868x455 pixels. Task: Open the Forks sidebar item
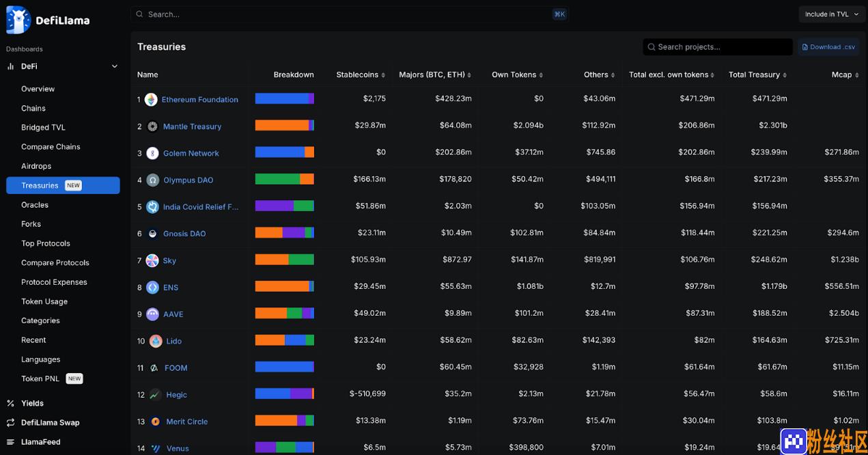(31, 224)
